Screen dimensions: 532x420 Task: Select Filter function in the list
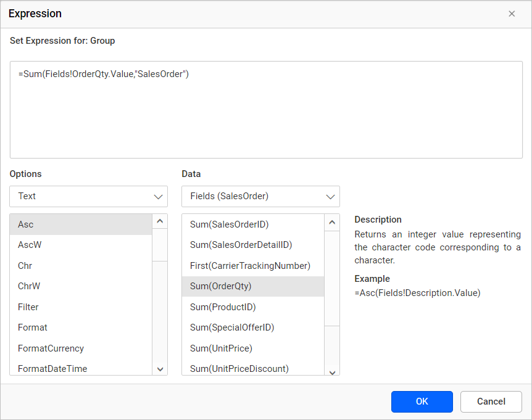(81, 307)
